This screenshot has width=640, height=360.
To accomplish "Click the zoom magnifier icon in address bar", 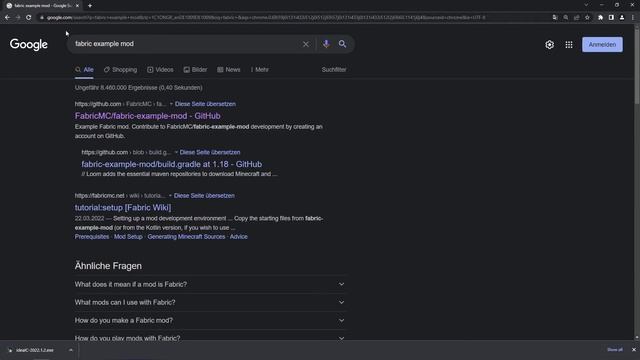I will [566, 18].
